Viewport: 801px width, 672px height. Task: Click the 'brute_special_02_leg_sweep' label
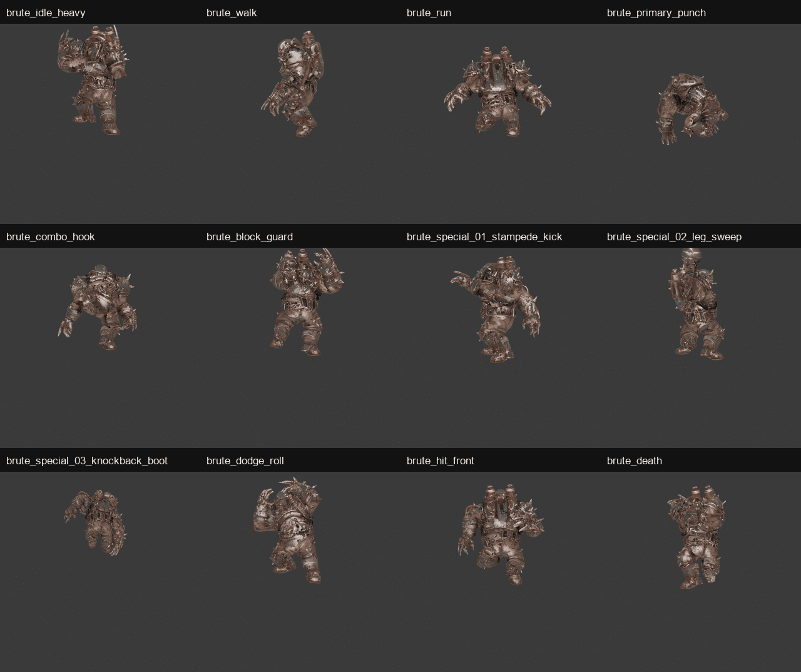(674, 237)
